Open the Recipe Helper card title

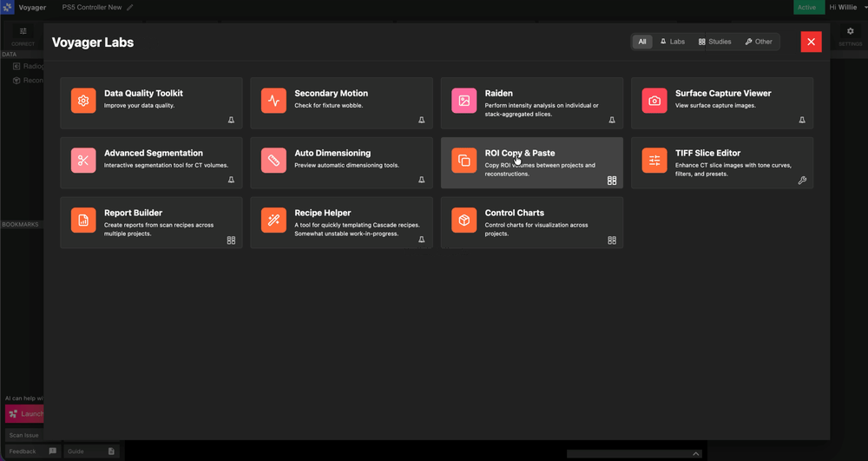pyautogui.click(x=323, y=213)
